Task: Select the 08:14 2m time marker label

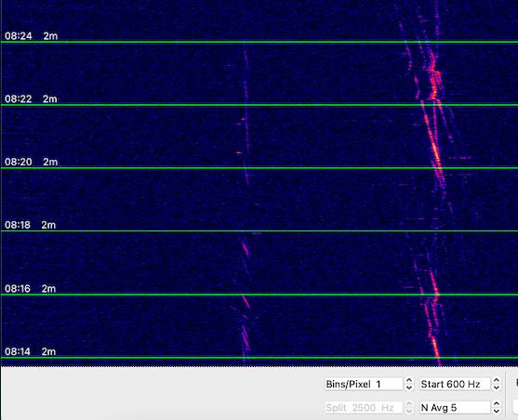Action: (30, 351)
